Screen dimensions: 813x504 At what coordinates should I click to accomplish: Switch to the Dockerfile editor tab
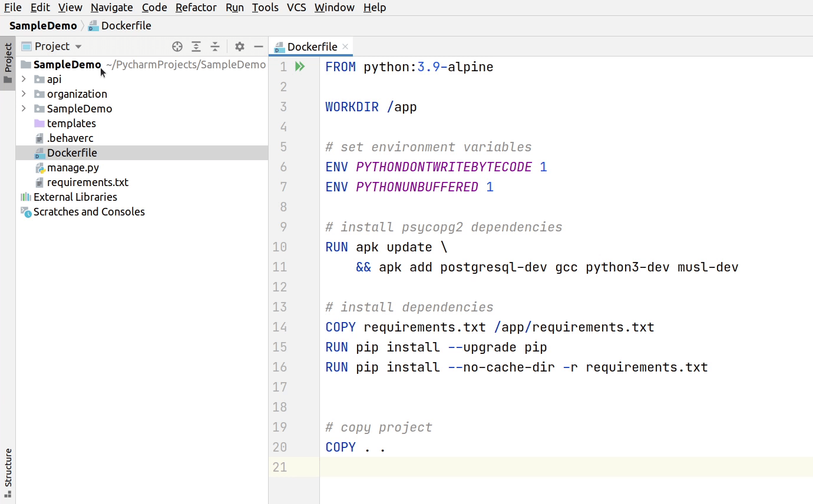click(x=310, y=46)
